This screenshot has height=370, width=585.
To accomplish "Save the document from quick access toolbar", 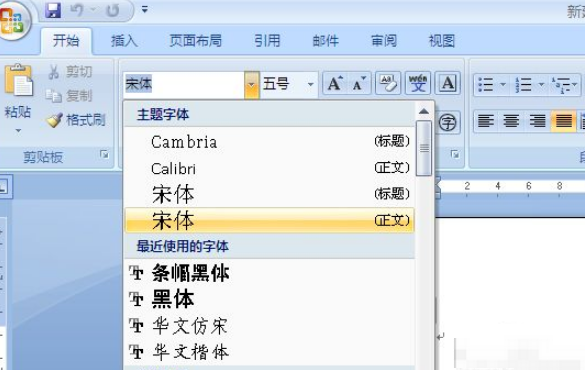I will pyautogui.click(x=53, y=10).
